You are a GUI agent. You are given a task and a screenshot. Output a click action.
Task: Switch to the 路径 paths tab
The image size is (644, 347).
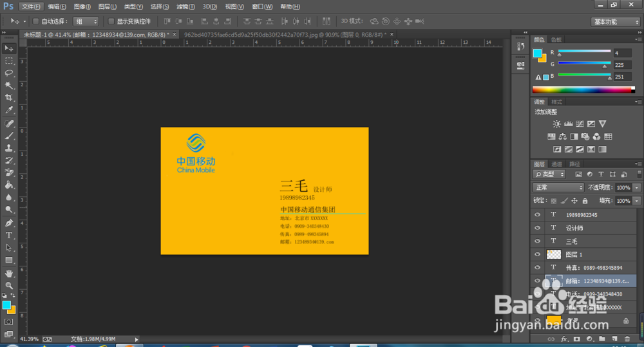point(574,164)
